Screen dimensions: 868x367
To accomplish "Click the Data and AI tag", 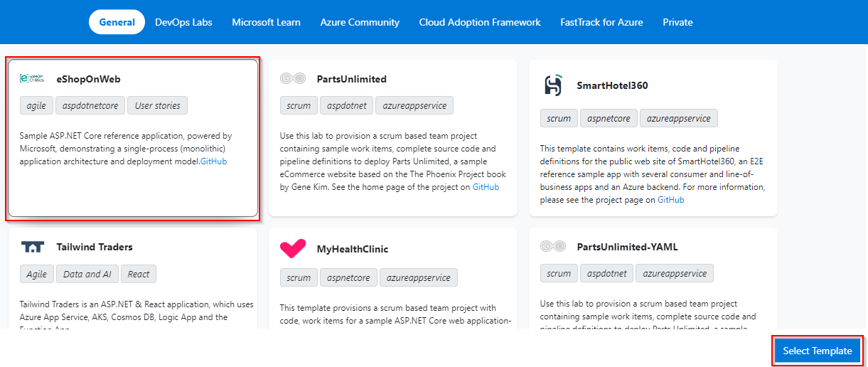I will (x=87, y=274).
